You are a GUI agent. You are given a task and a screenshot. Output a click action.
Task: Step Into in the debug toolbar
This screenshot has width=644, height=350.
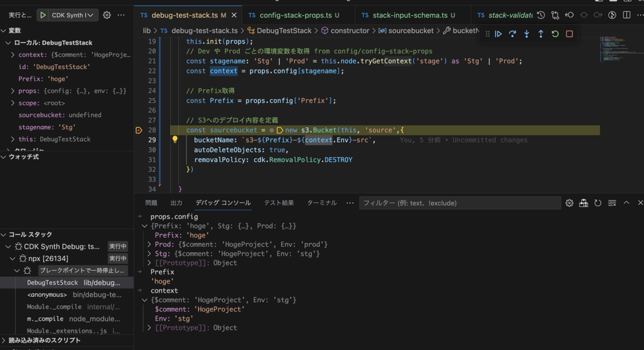pyautogui.click(x=526, y=34)
